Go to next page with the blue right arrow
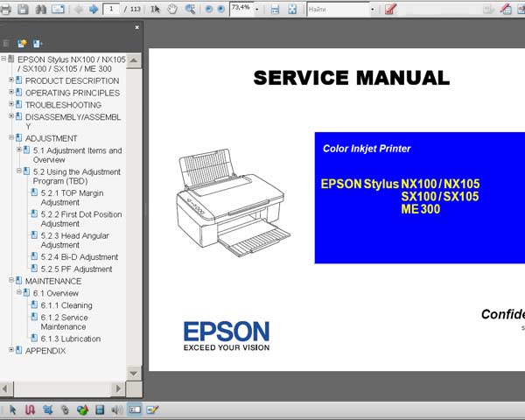This screenshot has width=525, height=420. coord(94,10)
